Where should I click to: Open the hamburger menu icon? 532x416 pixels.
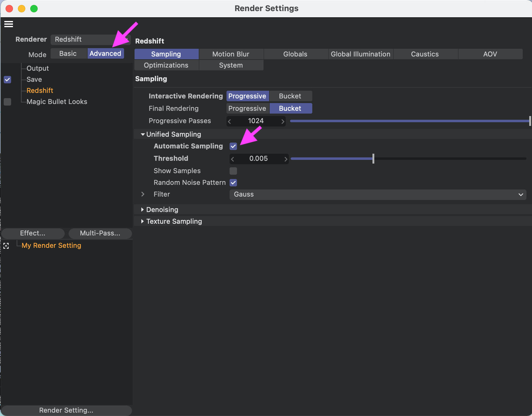pos(9,24)
